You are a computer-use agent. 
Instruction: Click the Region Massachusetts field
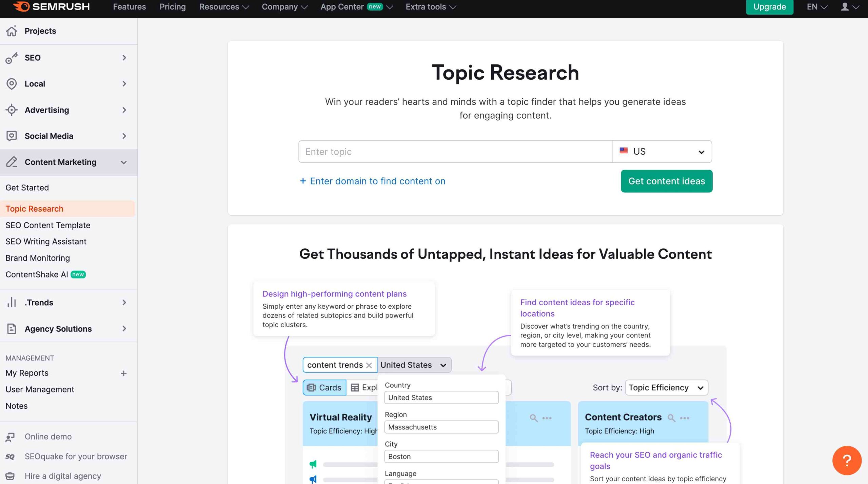point(441,427)
